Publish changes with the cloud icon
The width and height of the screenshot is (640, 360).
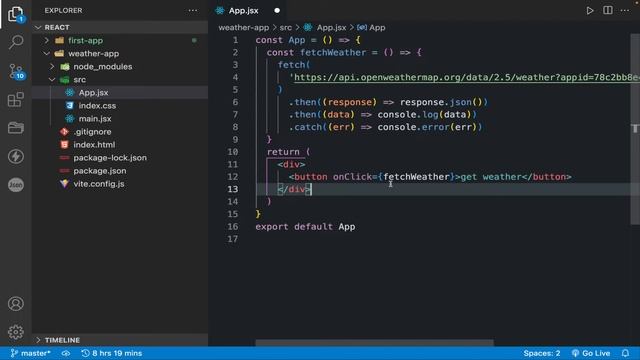click(66, 353)
